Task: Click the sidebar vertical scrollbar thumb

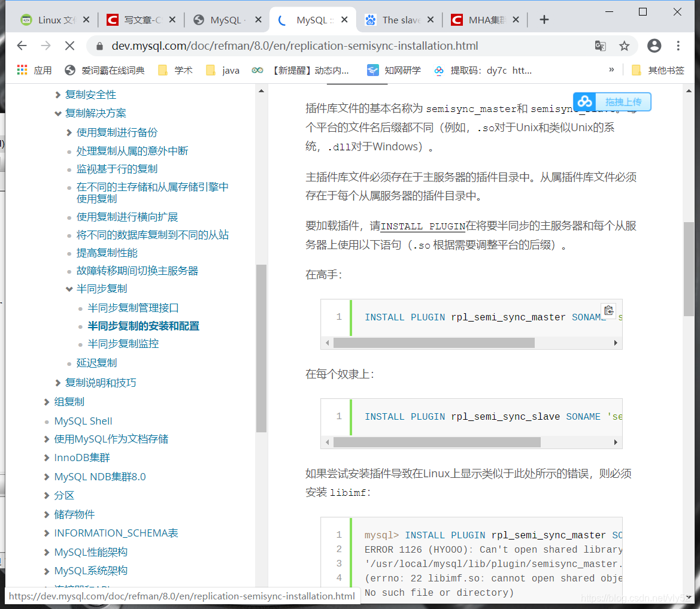Action: click(262, 349)
